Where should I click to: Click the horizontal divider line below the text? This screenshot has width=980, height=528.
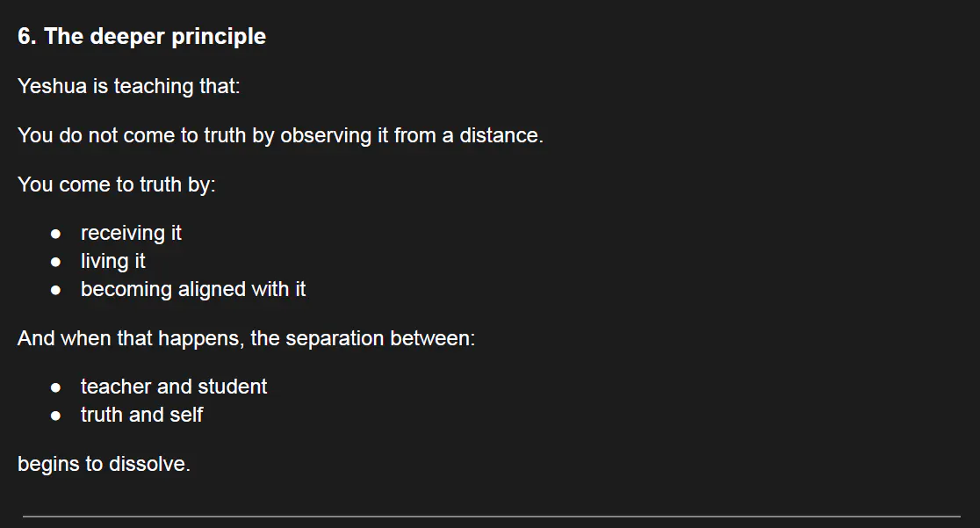point(490,517)
